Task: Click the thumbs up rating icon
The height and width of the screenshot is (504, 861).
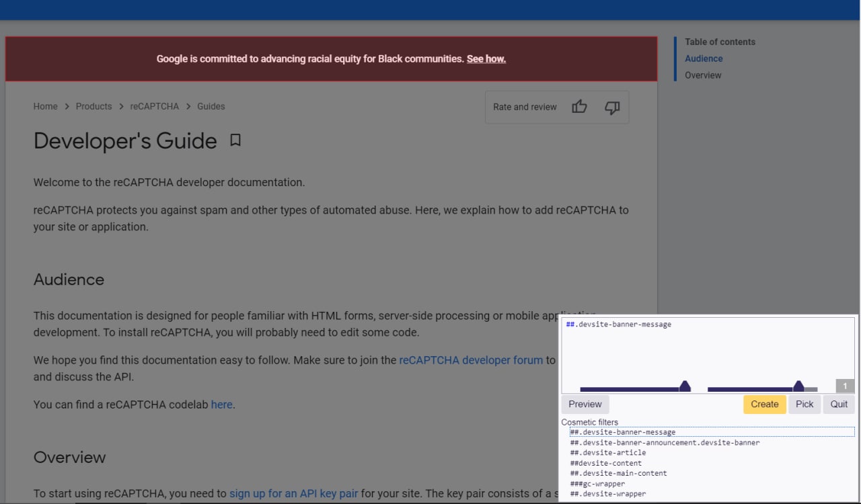Action: coord(579,107)
